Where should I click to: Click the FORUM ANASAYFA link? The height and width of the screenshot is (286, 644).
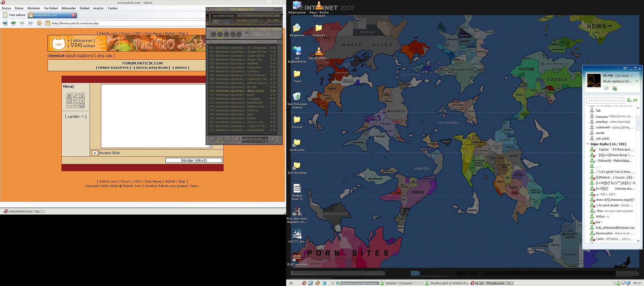coord(113,68)
